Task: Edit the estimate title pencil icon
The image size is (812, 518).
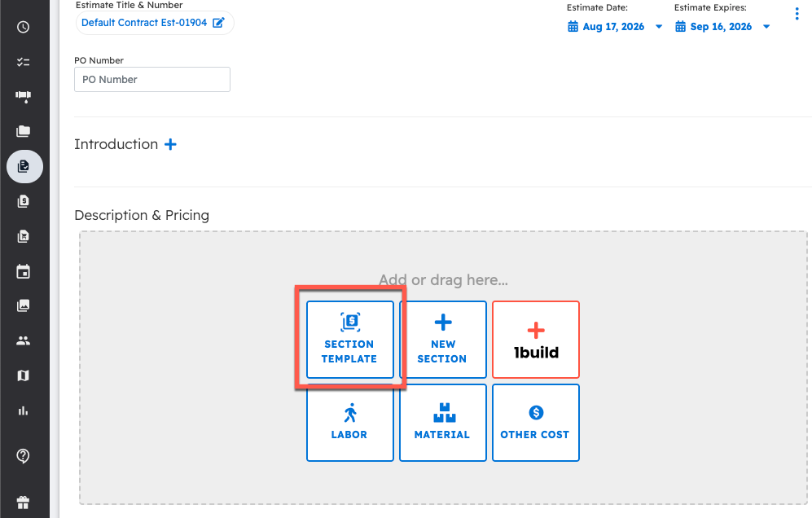Action: (x=218, y=23)
